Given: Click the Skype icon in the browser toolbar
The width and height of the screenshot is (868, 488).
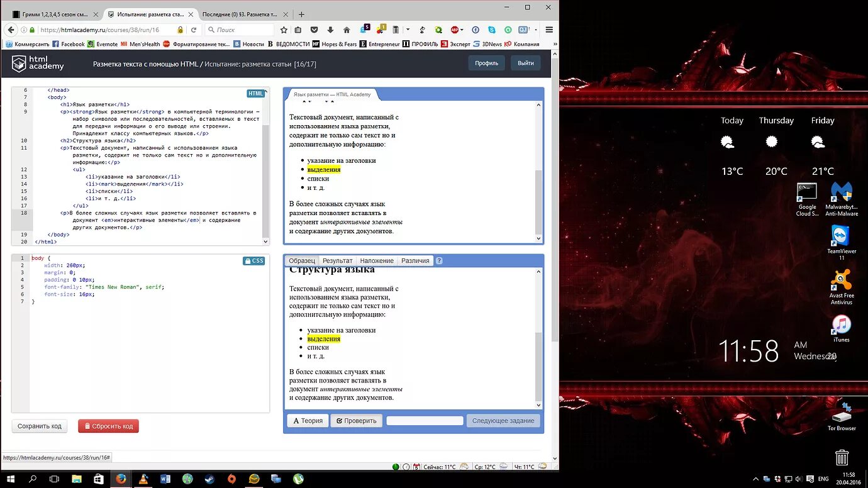Looking at the screenshot, I should pos(491,30).
